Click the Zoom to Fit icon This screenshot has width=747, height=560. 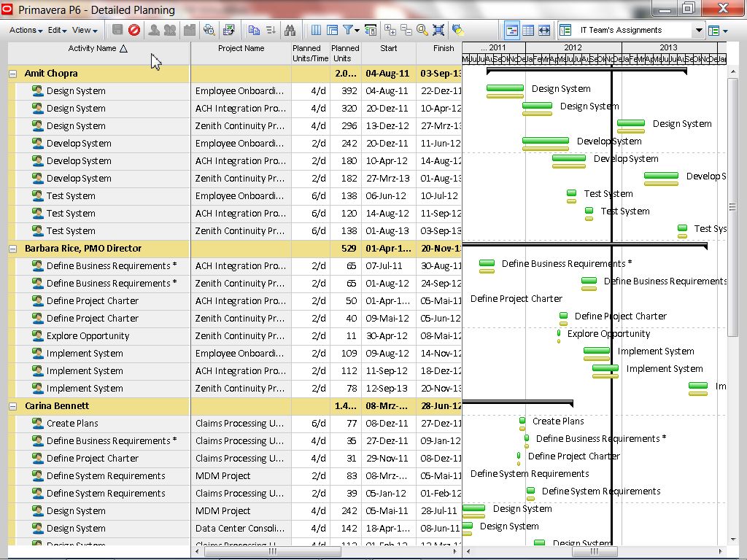(x=438, y=30)
